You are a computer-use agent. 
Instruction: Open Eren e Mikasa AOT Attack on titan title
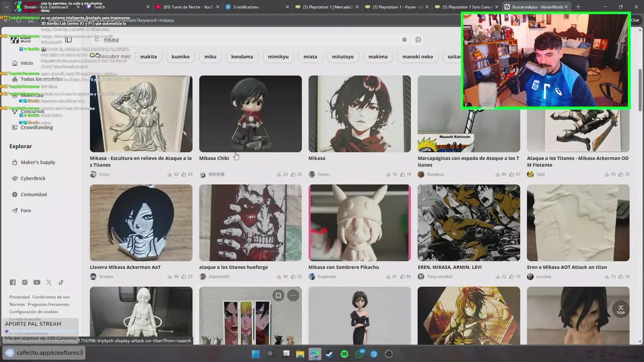567,267
